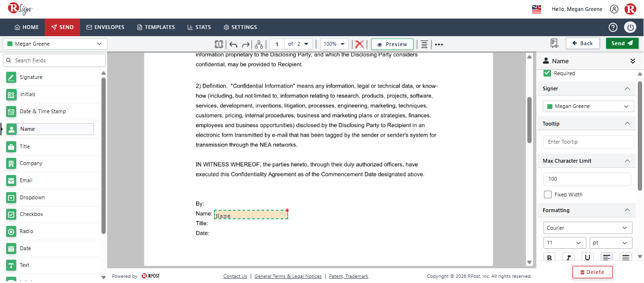This screenshot has width=644, height=283.
Task: Choose the Company field icon
Action: pos(11,163)
